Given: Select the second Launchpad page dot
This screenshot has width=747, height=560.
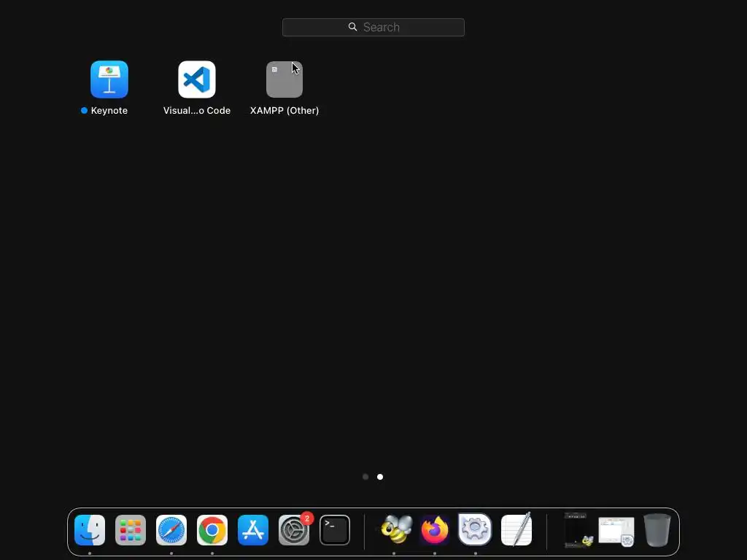Looking at the screenshot, I should (379, 477).
